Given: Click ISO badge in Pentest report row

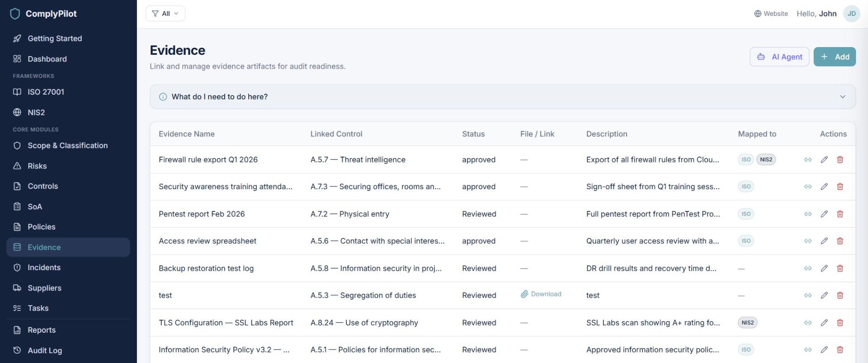Looking at the screenshot, I should click(x=746, y=214).
